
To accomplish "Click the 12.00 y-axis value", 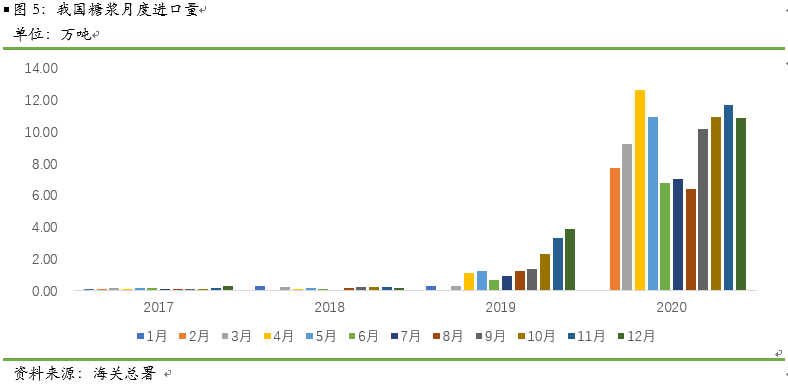I will pos(41,100).
